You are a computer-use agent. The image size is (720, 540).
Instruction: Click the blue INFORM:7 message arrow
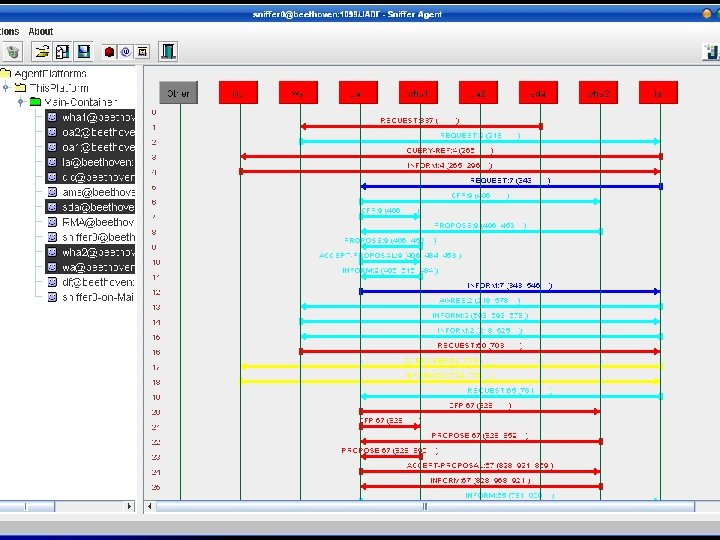tap(510, 292)
